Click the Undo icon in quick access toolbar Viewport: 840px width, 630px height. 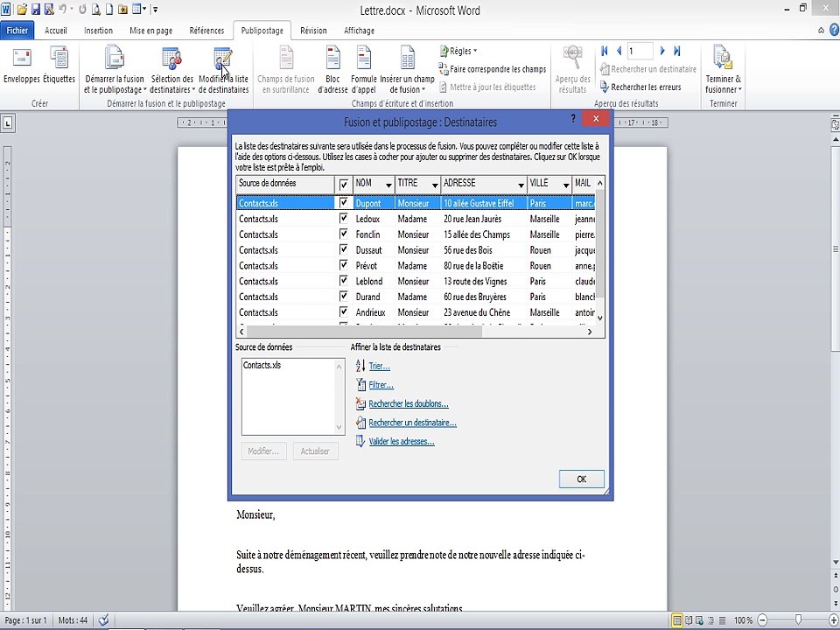[62, 9]
